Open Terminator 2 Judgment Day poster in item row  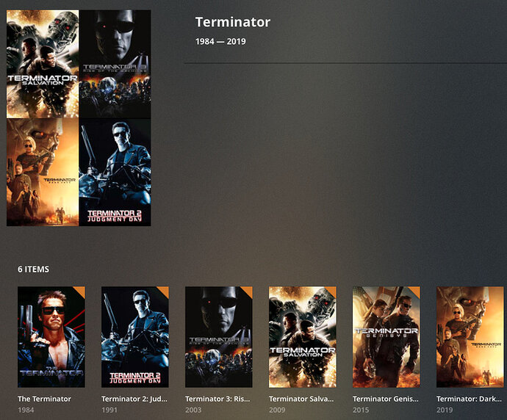(x=135, y=336)
